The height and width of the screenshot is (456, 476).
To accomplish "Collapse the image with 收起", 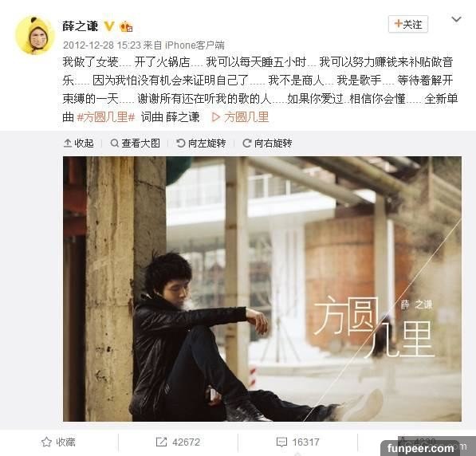I will (79, 143).
